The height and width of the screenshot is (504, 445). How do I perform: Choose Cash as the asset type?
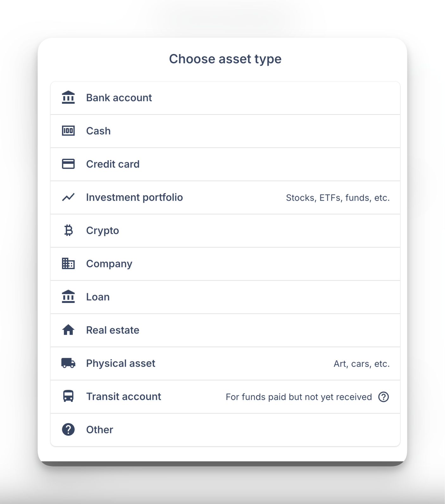coord(98,131)
